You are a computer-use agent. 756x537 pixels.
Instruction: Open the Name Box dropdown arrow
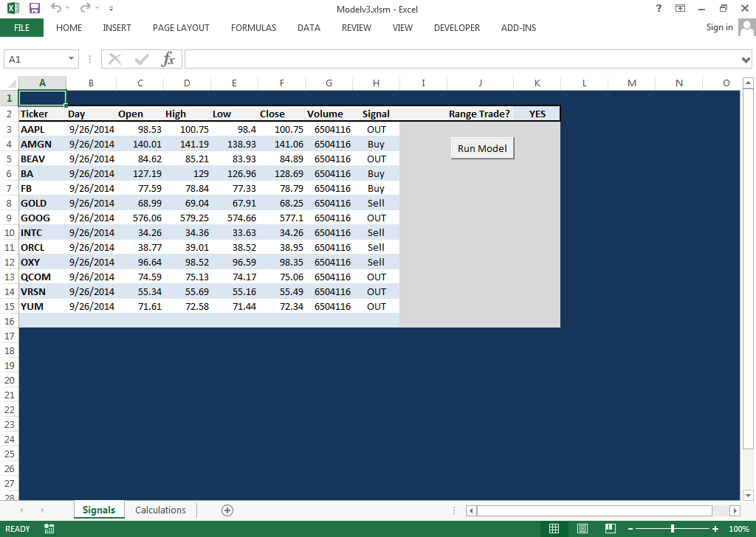[x=71, y=59]
